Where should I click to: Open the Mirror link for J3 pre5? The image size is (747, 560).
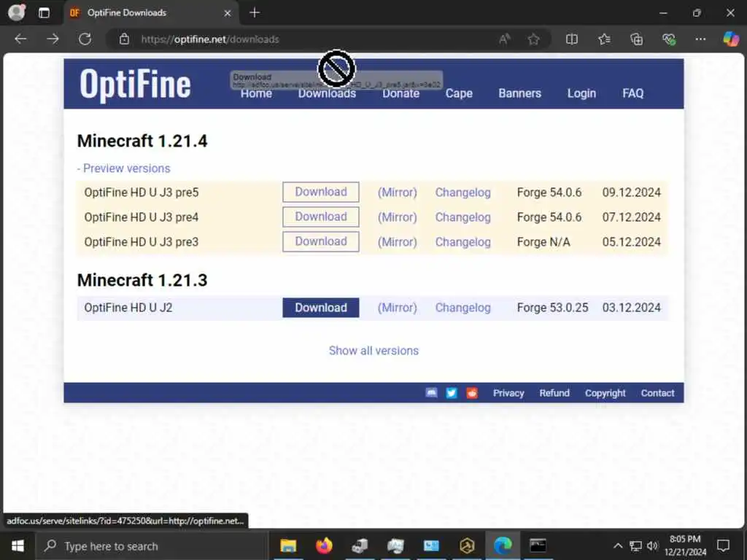(x=398, y=192)
